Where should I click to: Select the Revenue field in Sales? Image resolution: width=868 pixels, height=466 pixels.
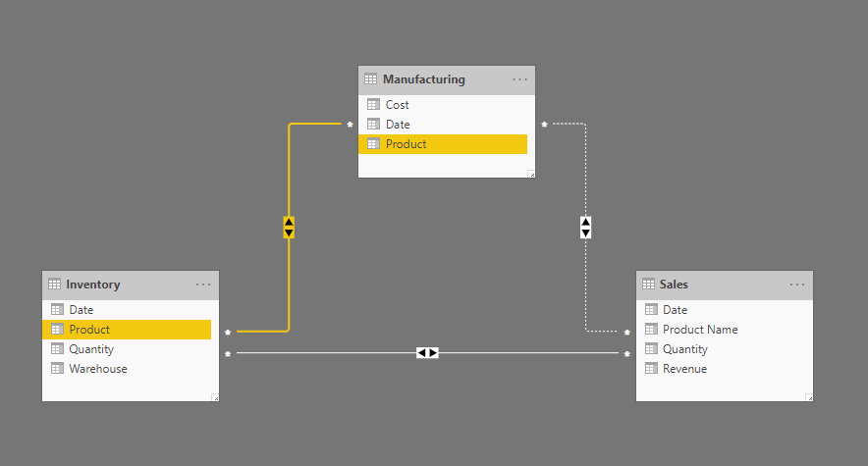(x=684, y=369)
